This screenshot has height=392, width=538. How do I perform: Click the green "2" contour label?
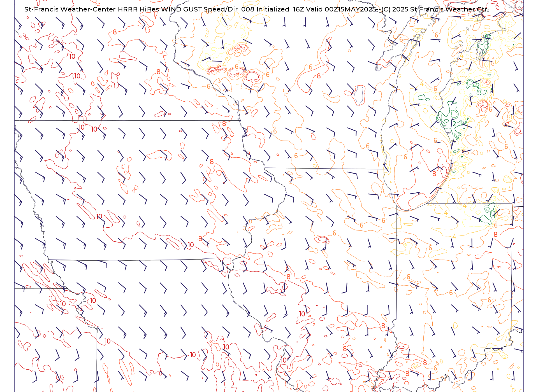point(454,124)
